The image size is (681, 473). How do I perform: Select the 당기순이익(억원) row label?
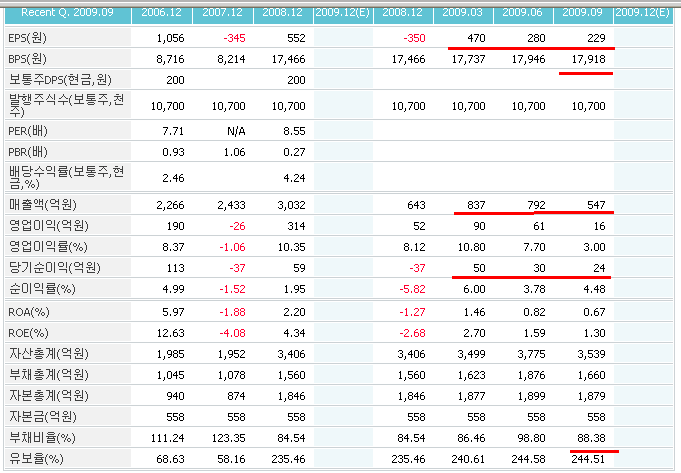pos(48,268)
